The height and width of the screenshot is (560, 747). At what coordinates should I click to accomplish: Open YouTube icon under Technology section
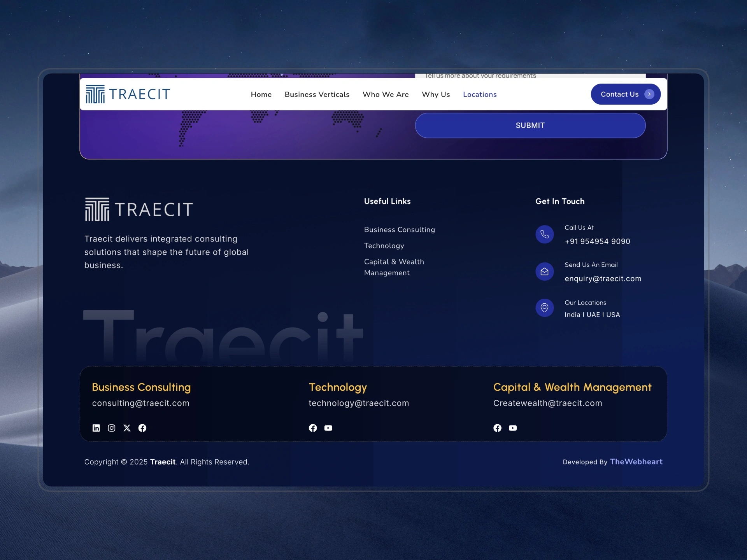328,428
